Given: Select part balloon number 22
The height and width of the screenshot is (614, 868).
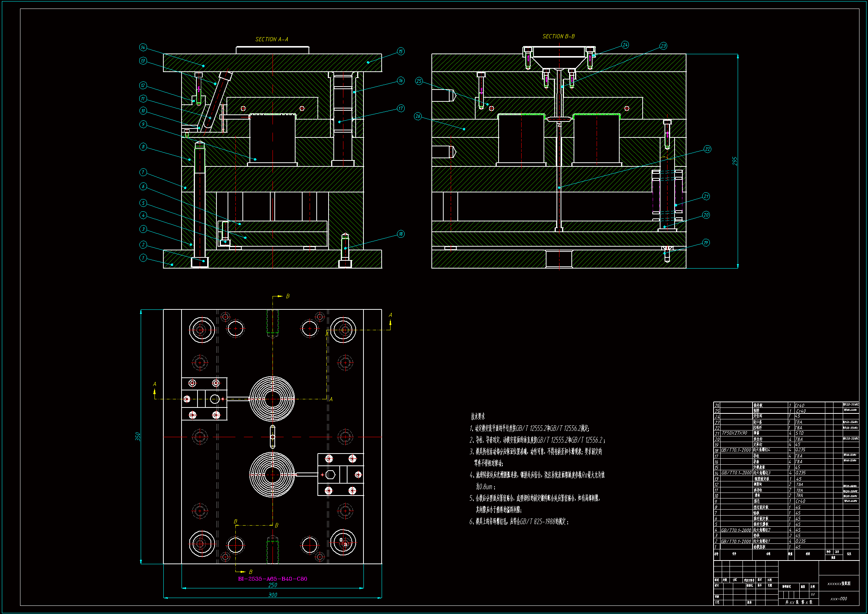Looking at the screenshot, I should (707, 149).
